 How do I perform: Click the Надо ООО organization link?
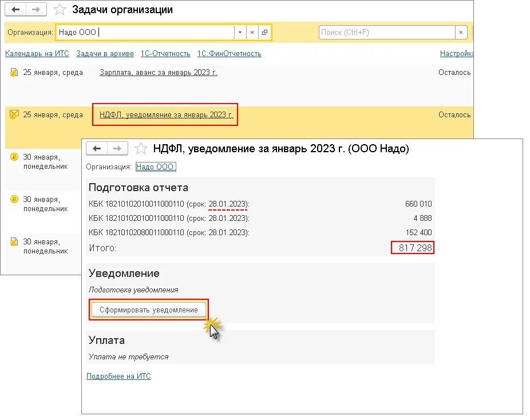155,167
